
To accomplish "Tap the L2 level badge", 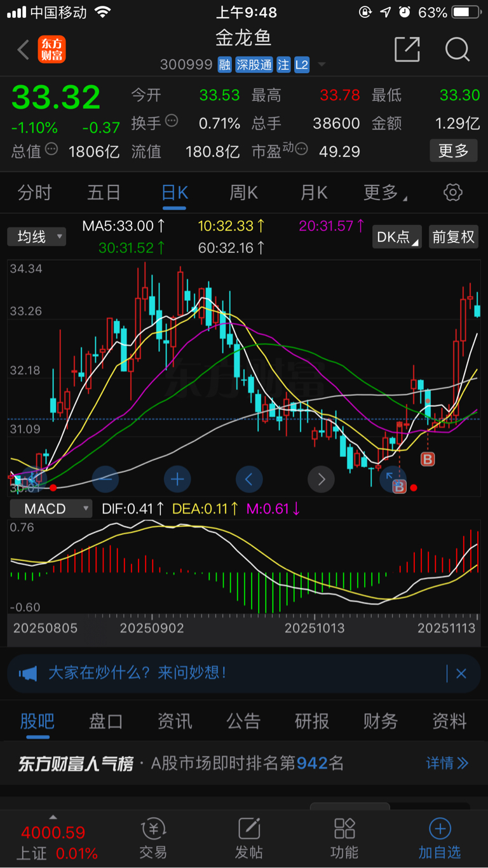I will (302, 65).
